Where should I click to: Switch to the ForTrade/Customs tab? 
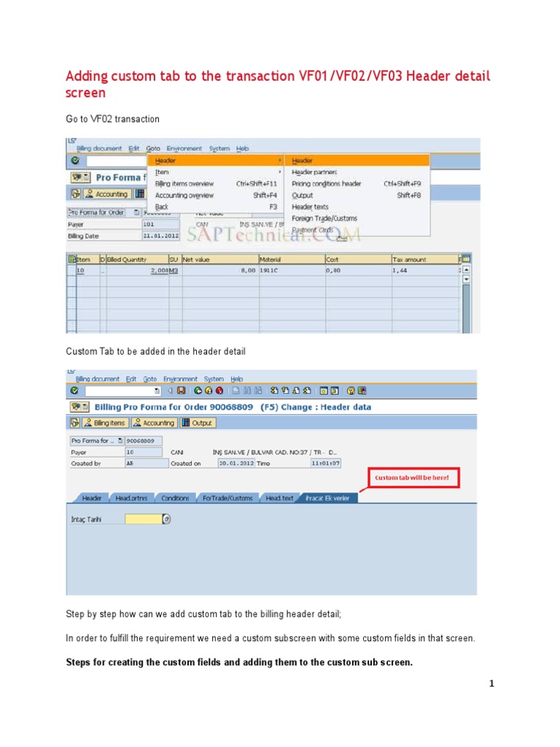(x=227, y=498)
